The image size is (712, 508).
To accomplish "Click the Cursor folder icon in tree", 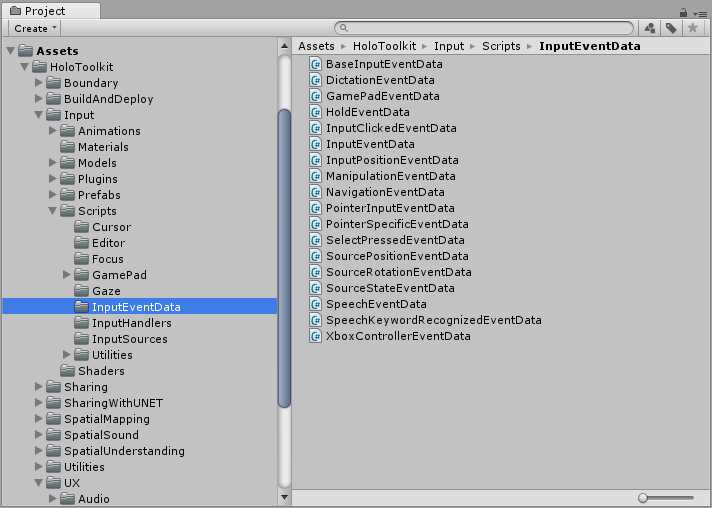I will (x=82, y=227).
